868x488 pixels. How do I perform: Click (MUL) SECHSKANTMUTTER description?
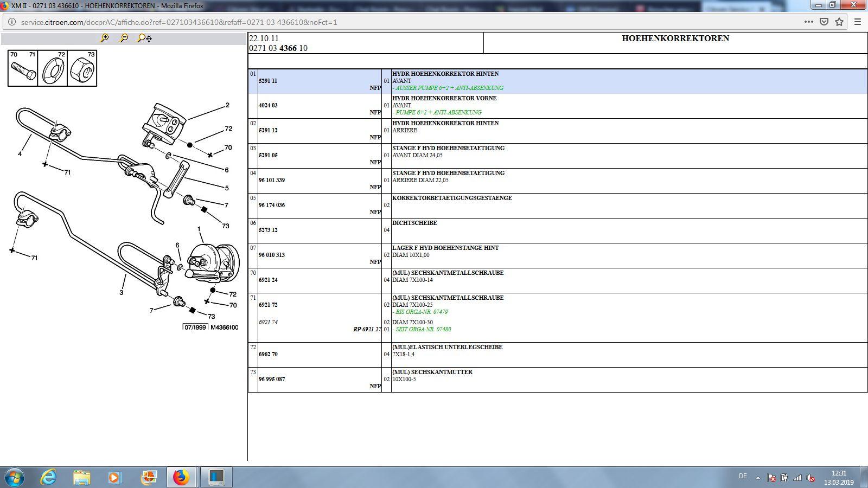click(432, 372)
